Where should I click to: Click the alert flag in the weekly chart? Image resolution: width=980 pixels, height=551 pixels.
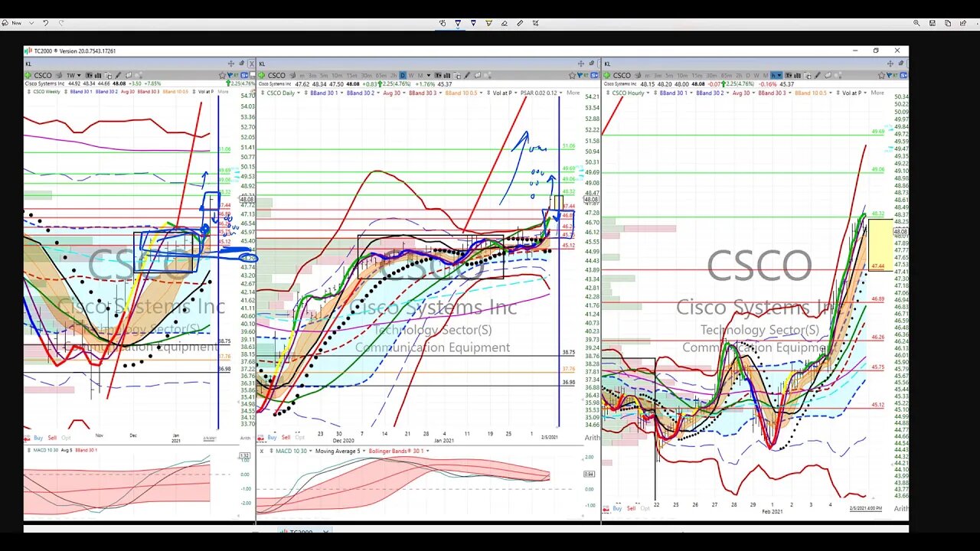(230, 76)
